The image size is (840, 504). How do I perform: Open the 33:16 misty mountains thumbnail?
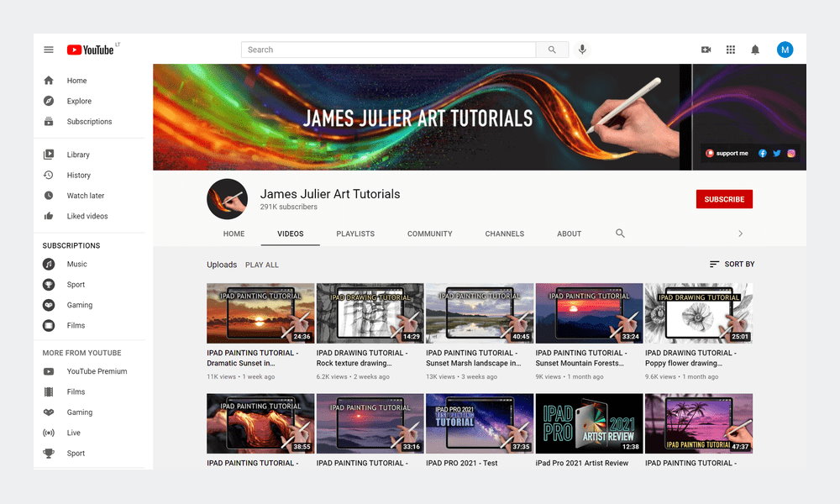coord(370,423)
